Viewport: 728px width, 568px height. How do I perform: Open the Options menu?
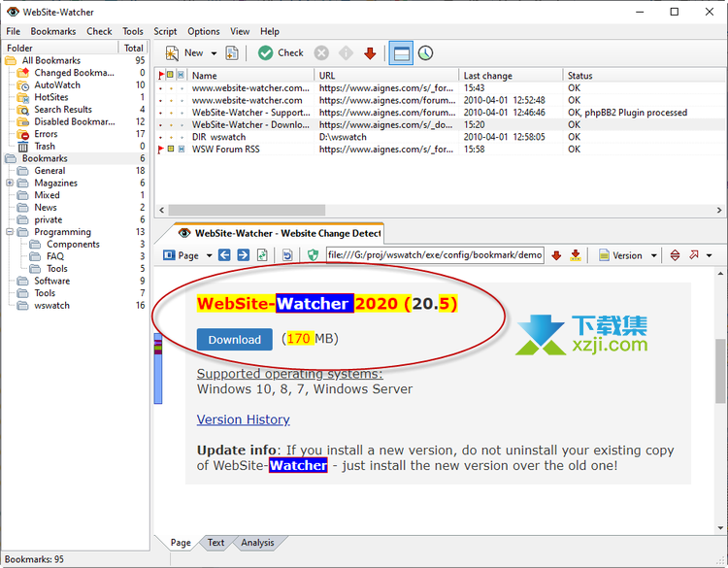[204, 31]
